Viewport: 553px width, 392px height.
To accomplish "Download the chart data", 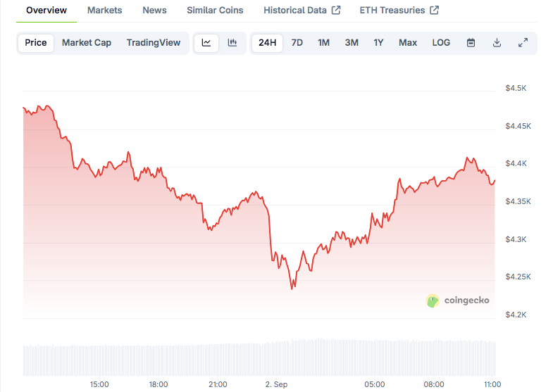I will tap(497, 42).
